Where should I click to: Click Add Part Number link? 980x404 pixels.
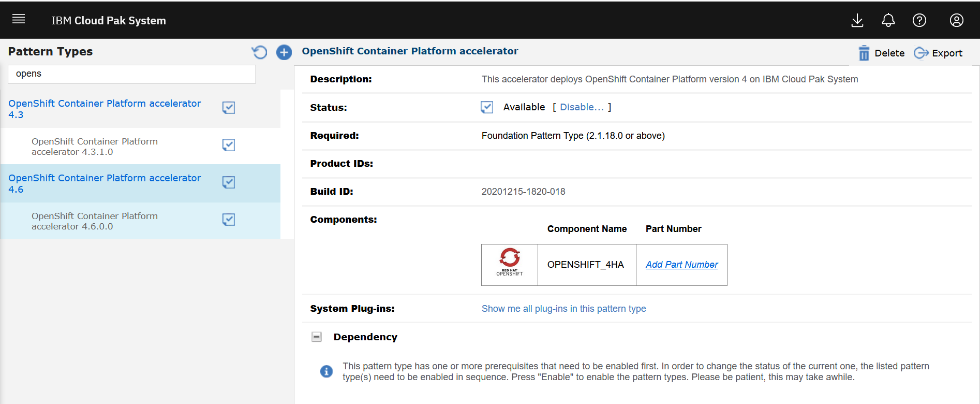(681, 265)
